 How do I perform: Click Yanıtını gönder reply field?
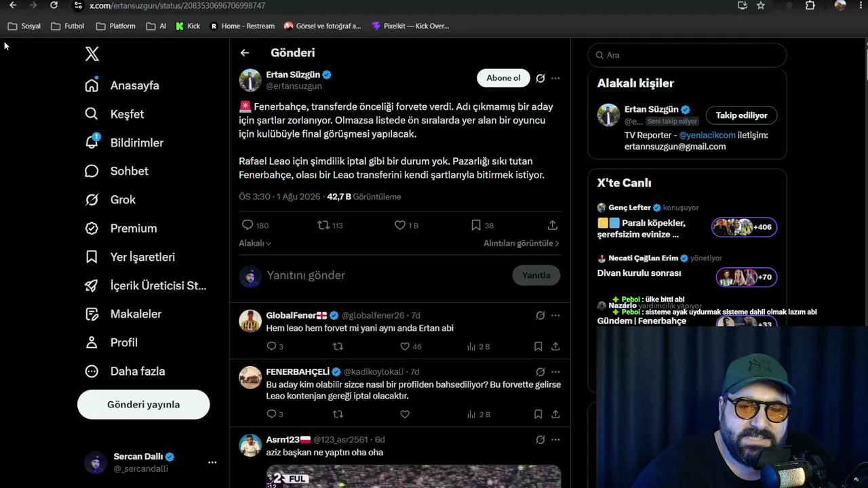pyautogui.click(x=383, y=275)
